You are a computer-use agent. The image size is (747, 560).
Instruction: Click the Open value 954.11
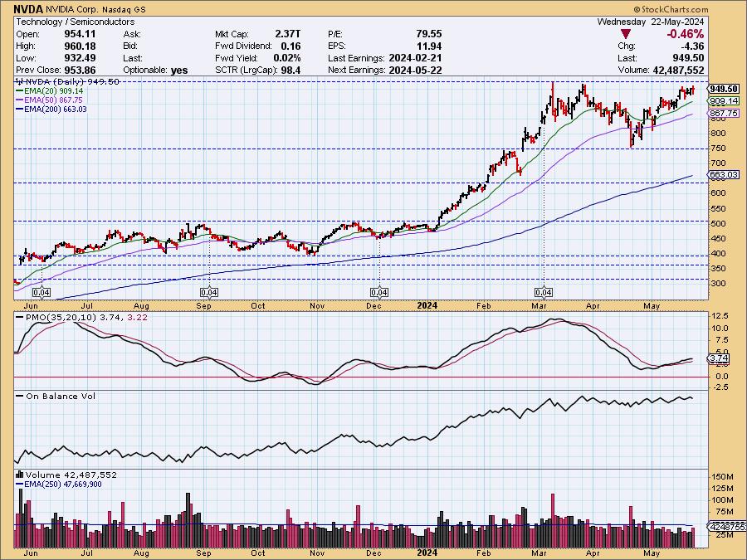[x=80, y=34]
